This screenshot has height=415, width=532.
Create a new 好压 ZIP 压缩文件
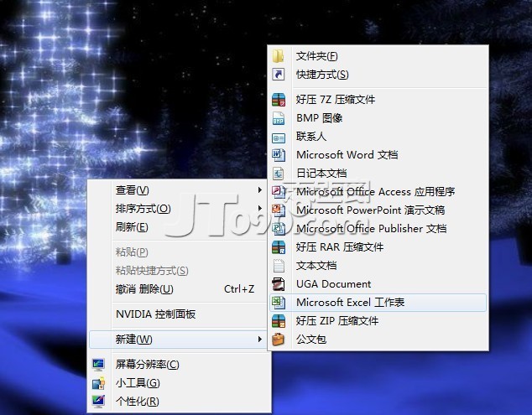click(378, 321)
